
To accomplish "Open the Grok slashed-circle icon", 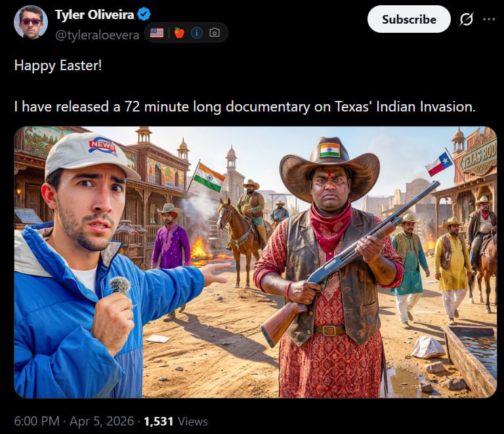I will pyautogui.click(x=466, y=19).
